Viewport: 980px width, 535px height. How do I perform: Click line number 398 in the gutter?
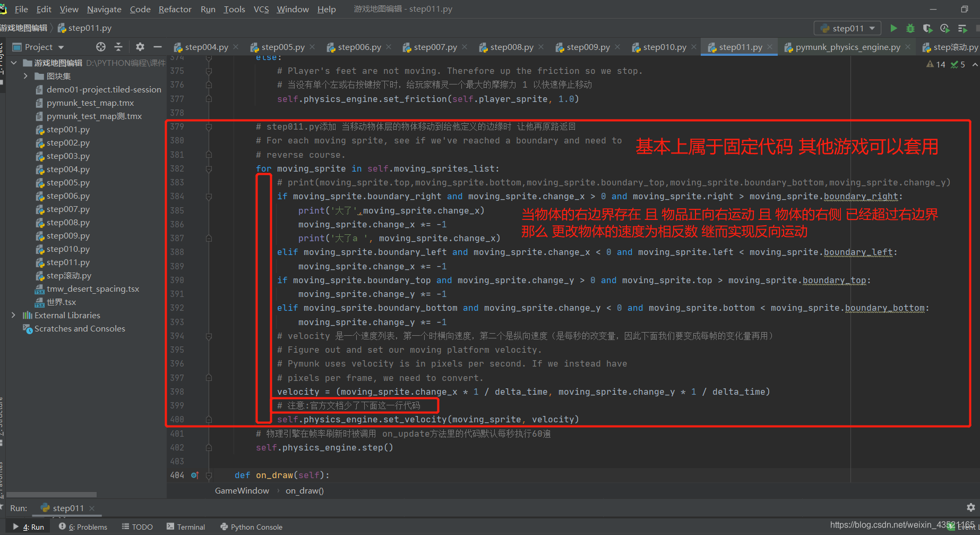pyautogui.click(x=177, y=392)
